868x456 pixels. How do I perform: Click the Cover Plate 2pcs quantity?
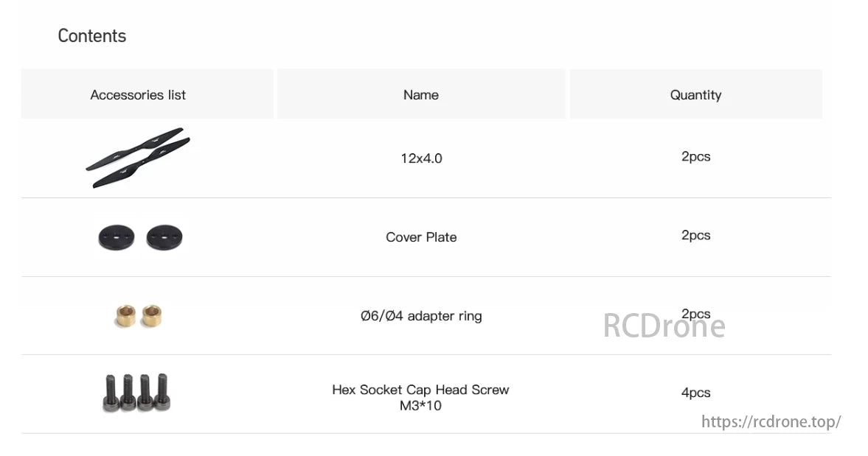pos(695,236)
